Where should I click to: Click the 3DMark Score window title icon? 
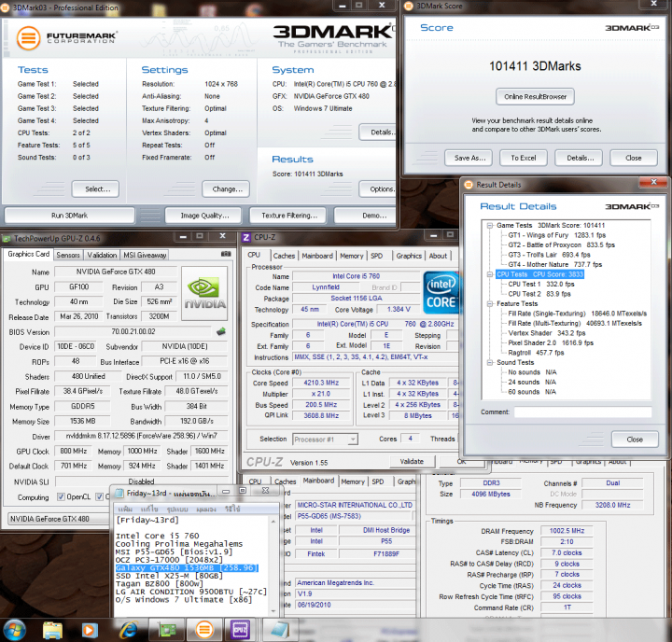pos(409,6)
